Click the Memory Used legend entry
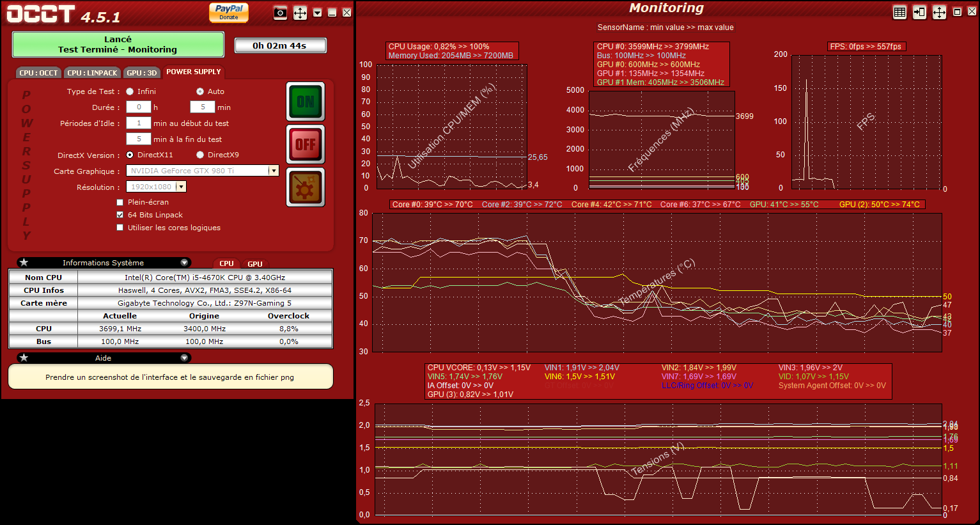This screenshot has height=525, width=980. (451, 56)
